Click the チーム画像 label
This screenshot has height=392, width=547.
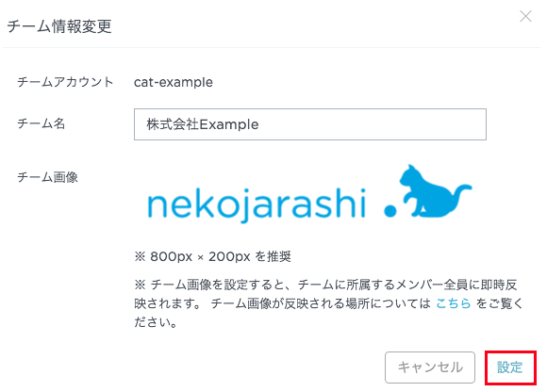tap(47, 177)
